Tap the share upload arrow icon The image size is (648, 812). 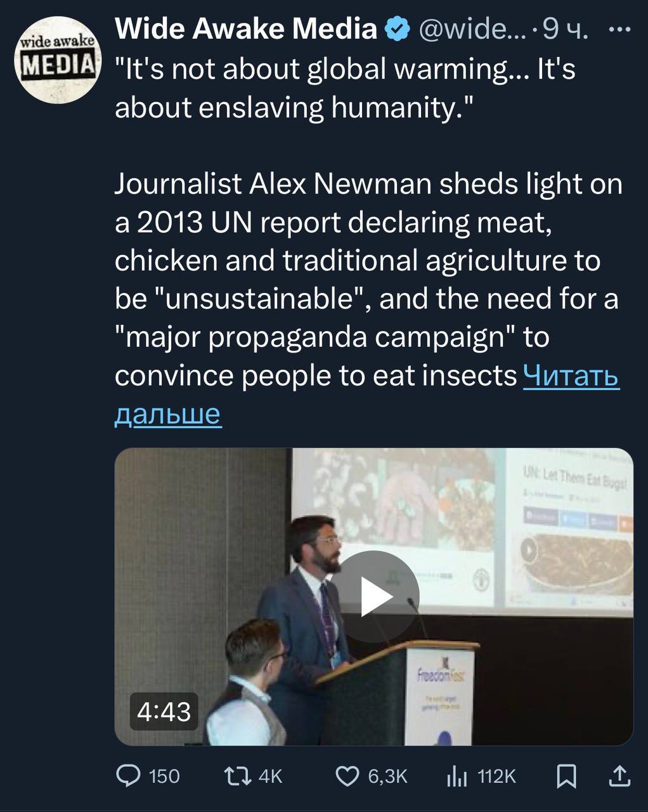[619, 776]
